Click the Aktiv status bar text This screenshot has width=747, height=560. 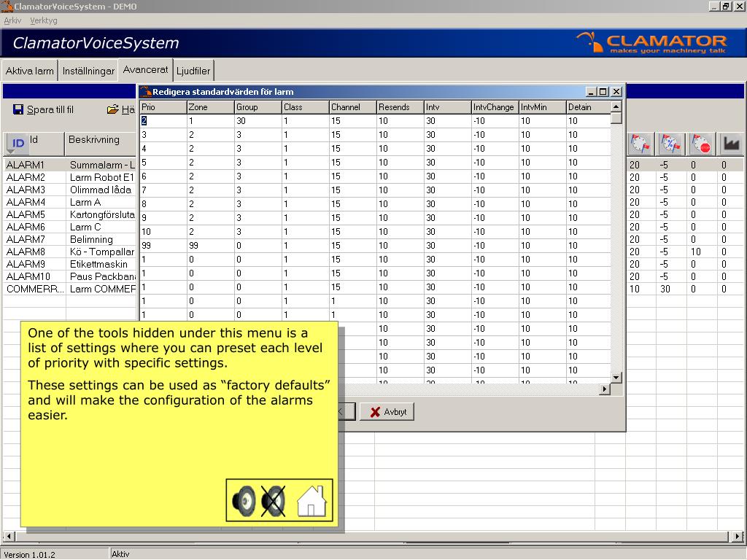pos(120,554)
